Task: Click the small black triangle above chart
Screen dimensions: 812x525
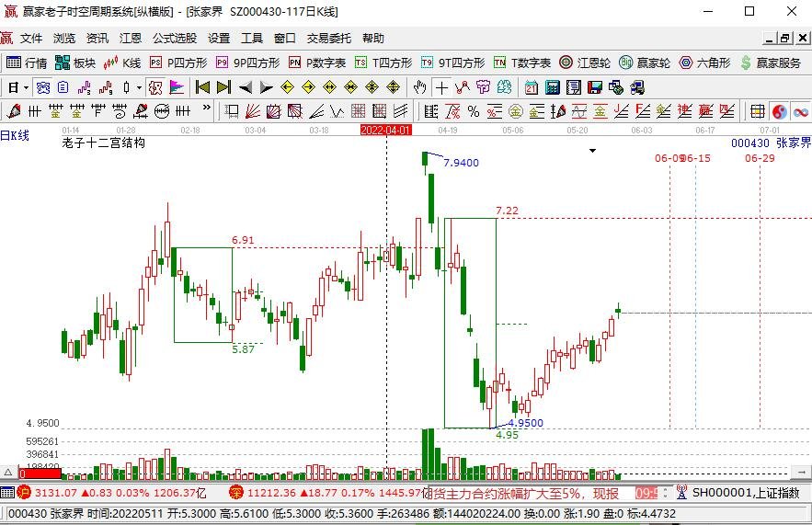Action: 592,151
